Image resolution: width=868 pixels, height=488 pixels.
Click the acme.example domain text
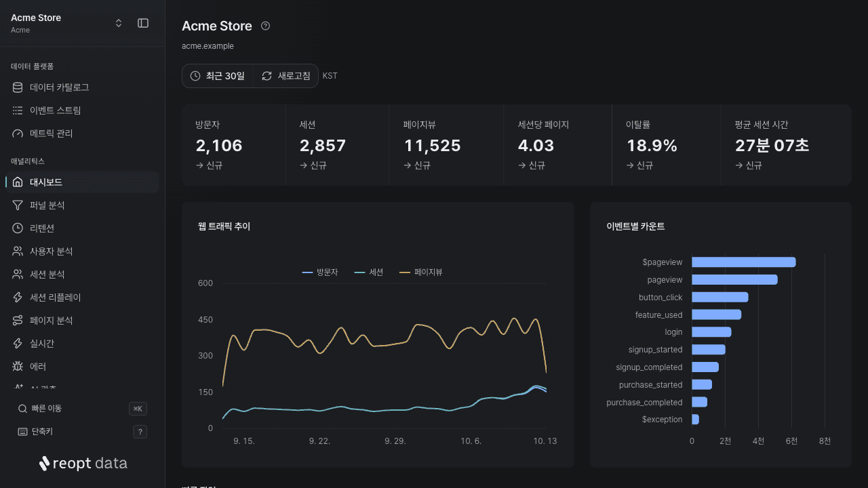(208, 46)
